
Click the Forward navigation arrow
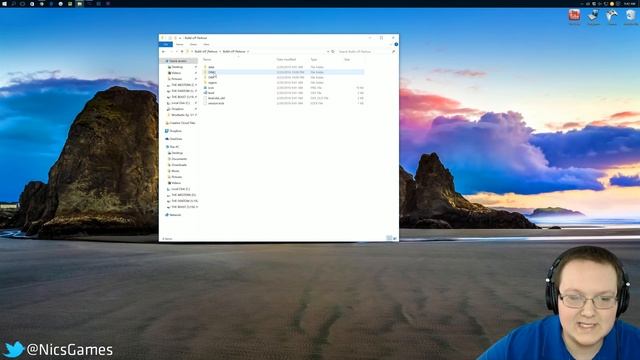[171, 51]
